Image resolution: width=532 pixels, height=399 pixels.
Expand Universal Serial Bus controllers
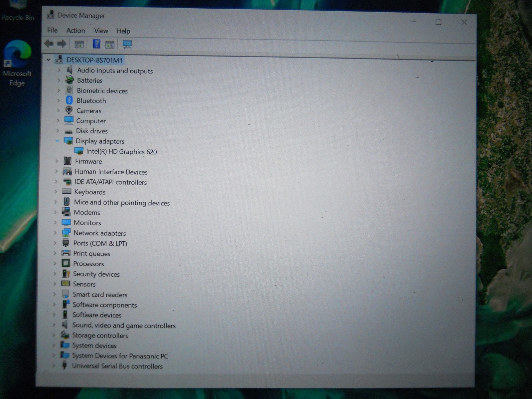pyautogui.click(x=54, y=365)
